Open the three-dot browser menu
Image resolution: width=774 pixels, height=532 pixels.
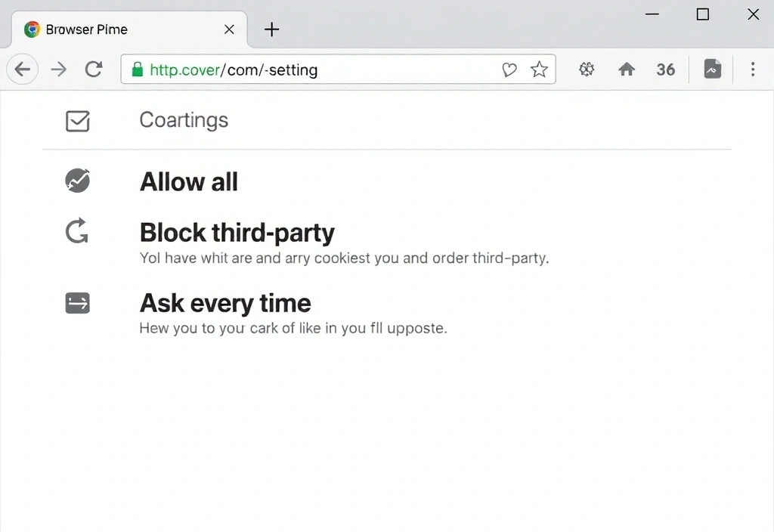(753, 69)
